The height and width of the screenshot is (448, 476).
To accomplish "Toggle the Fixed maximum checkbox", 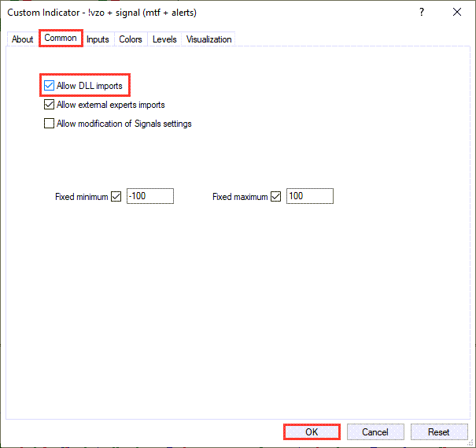I will point(275,197).
